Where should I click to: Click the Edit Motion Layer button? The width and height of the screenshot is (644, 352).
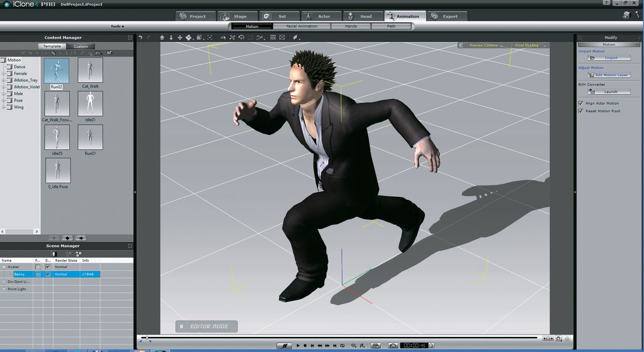click(609, 75)
